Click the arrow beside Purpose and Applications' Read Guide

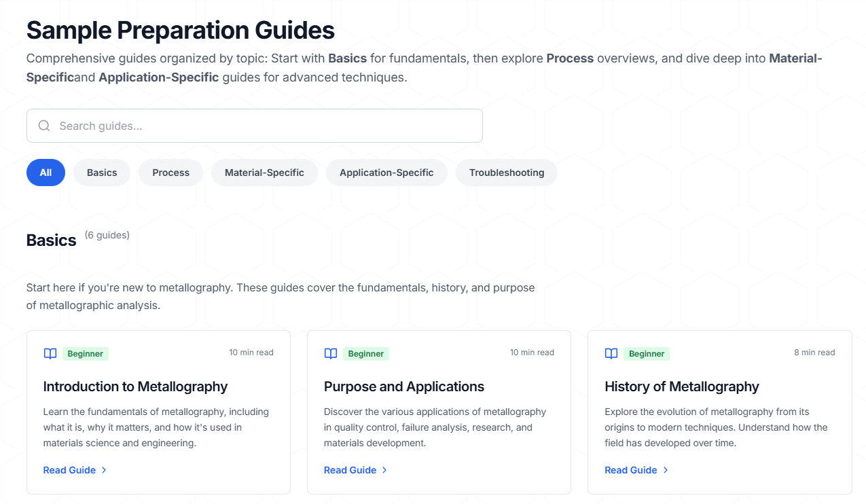point(385,469)
